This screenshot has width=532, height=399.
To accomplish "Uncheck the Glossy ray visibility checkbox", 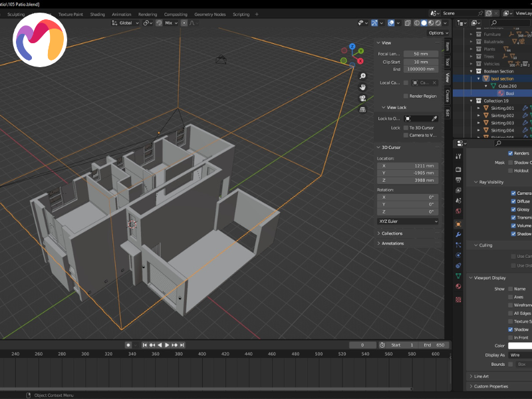I will point(513,209).
